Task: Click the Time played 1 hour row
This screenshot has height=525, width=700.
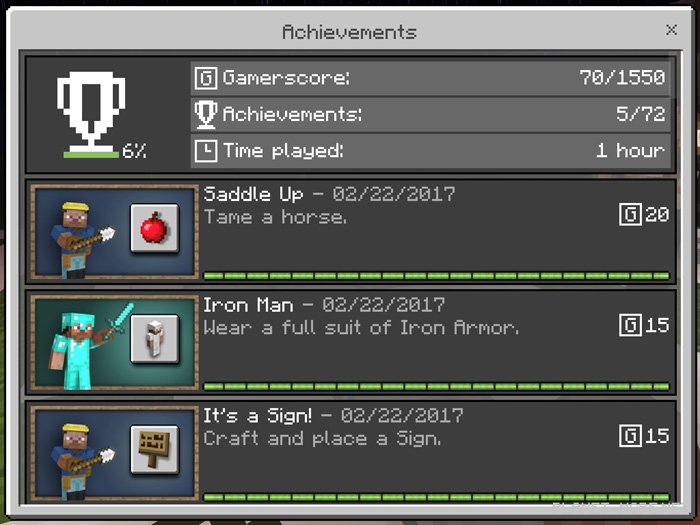Action: pyautogui.click(x=431, y=151)
